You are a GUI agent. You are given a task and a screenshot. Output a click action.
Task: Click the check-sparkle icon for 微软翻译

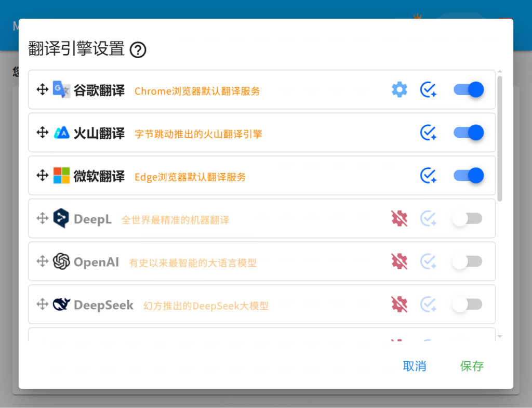(428, 176)
